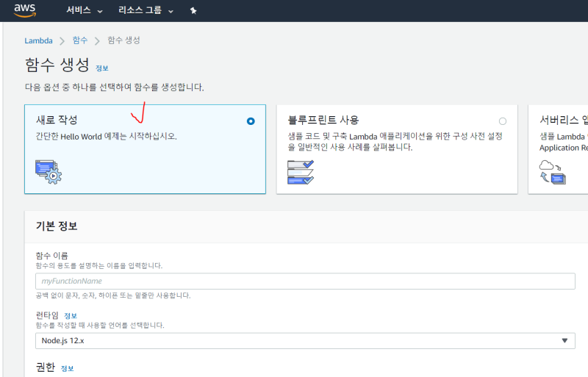588x377 pixels.
Task: Click the 새로 작성 card illustration icon
Action: [49, 170]
